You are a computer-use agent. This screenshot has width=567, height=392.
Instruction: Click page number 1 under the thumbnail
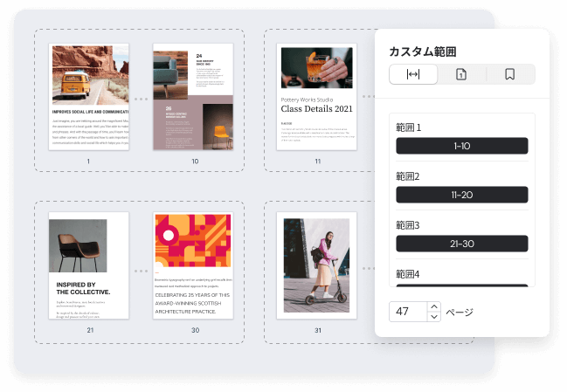[x=88, y=162]
